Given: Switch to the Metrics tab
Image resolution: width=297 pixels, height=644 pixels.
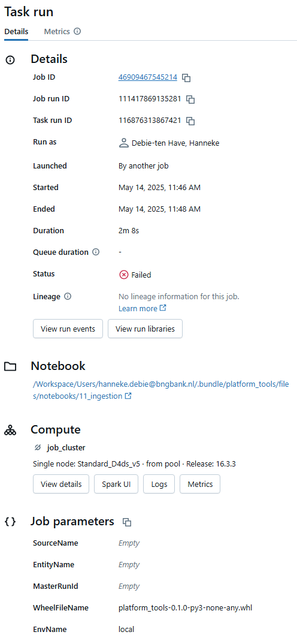Looking at the screenshot, I should pos(57,32).
